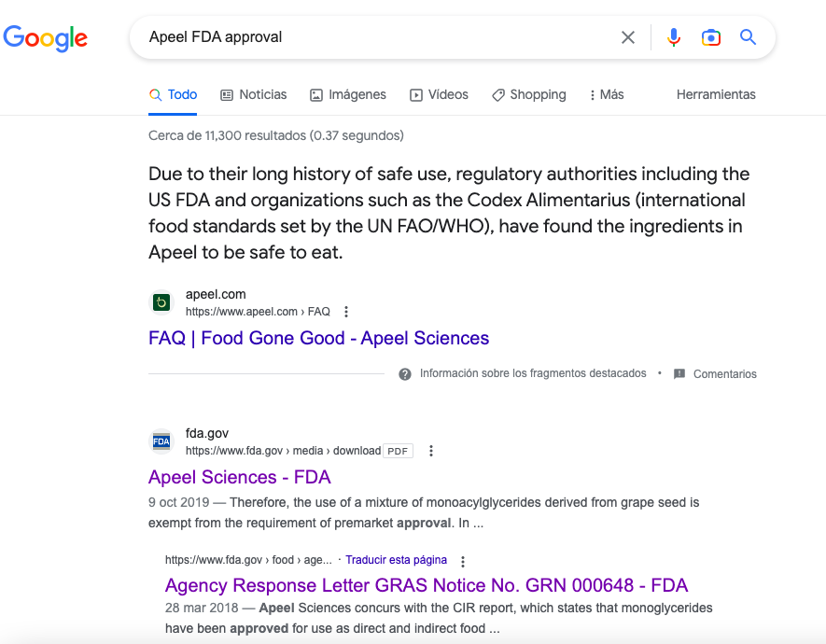Clear the search box with the X icon
Viewport: 826px width, 644px height.
627,37
